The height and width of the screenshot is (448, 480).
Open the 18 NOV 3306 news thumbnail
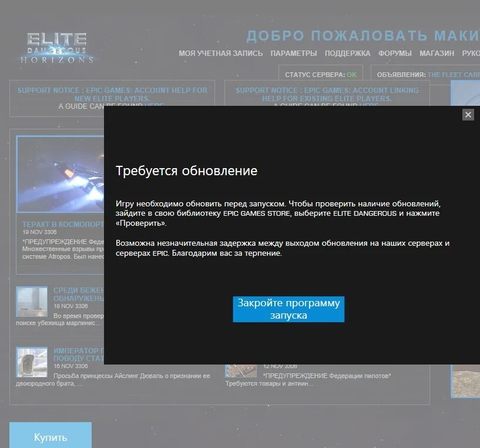pyautogui.click(x=32, y=302)
